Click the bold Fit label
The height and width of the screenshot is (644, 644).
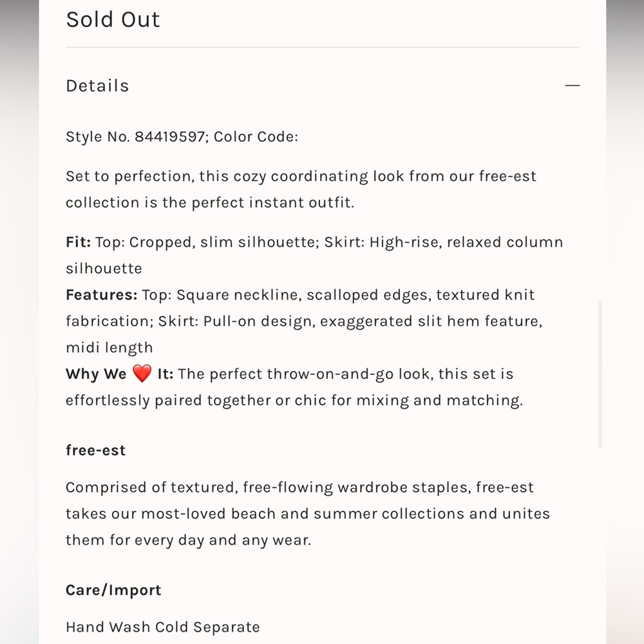click(79, 242)
